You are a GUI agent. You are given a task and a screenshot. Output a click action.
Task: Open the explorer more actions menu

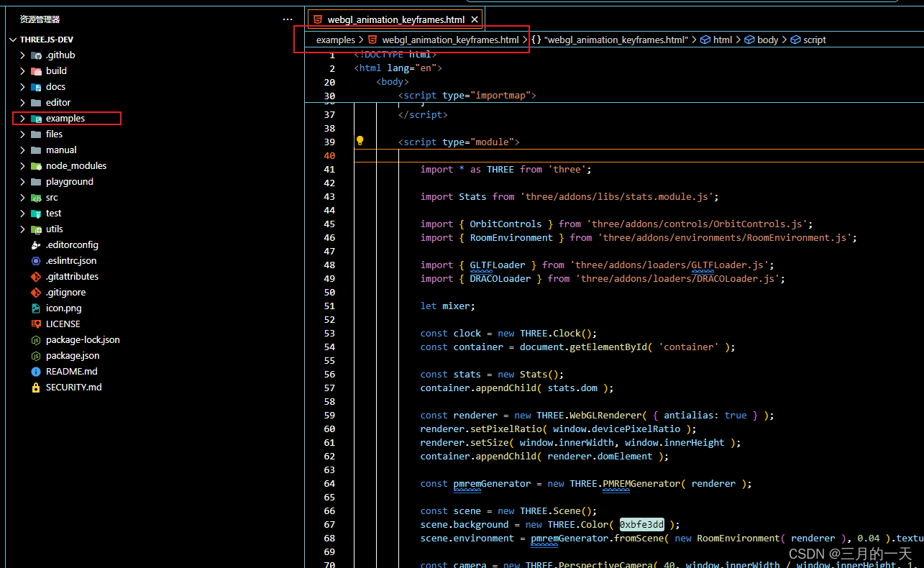[288, 19]
